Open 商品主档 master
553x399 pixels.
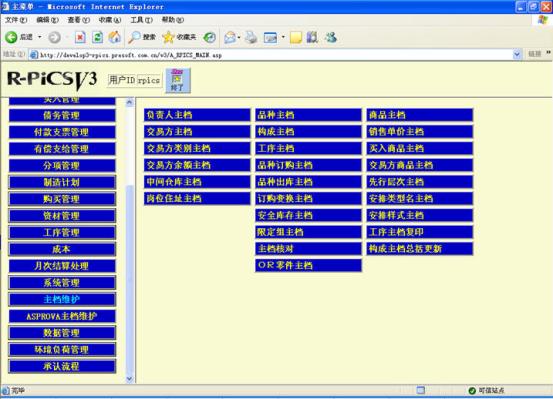coord(420,115)
